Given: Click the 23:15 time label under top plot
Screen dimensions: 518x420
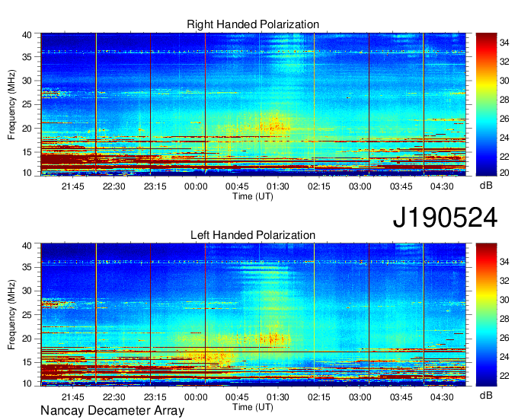Looking at the screenshot, I should coord(155,186).
